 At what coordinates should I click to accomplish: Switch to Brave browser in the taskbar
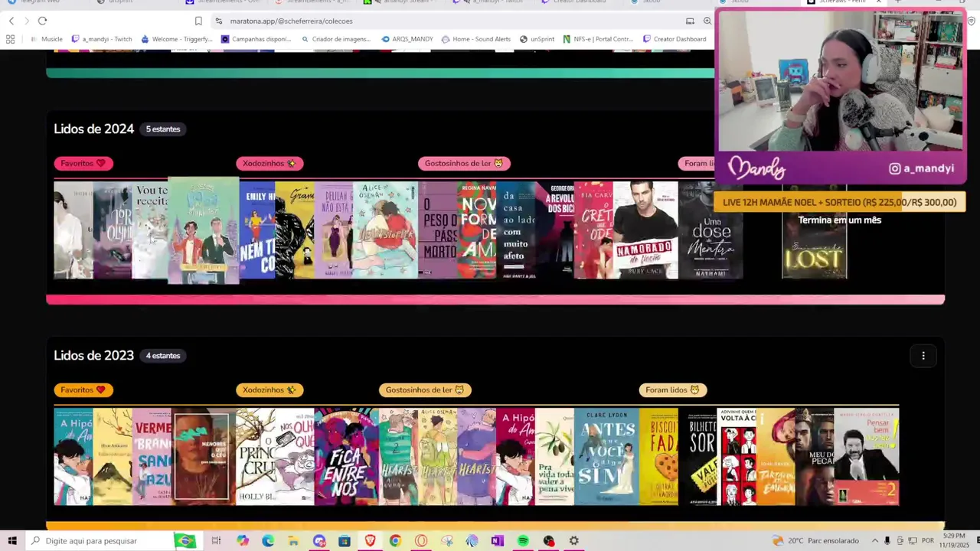(370, 540)
